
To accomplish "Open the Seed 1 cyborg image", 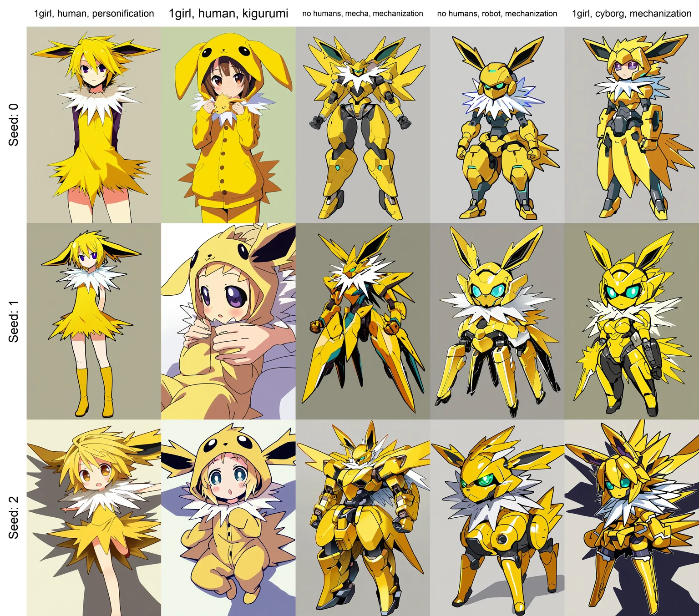I will click(632, 321).
